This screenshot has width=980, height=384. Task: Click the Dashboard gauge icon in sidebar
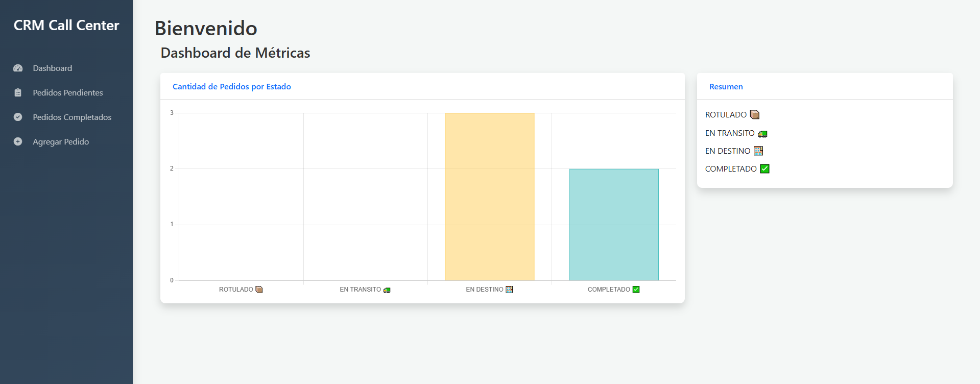[18, 68]
